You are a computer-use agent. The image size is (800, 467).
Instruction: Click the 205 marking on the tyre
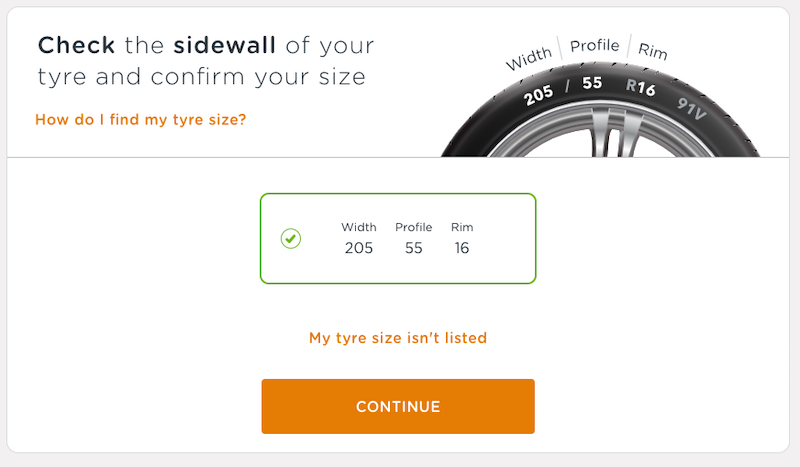[x=538, y=94]
